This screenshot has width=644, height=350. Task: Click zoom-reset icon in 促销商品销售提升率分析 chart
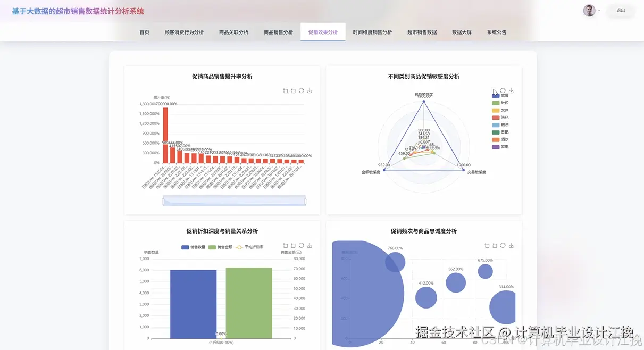(293, 90)
